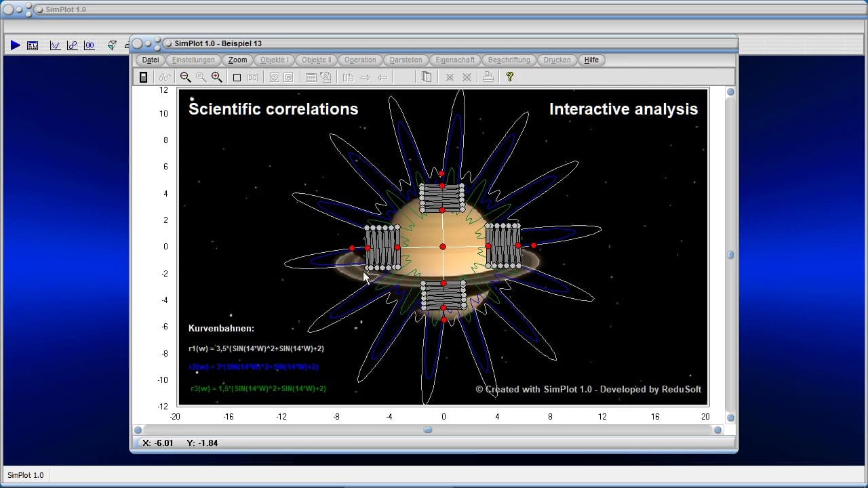Screen dimensions: 868x488
Task: Open the Einstellungen menu
Action: 193,60
